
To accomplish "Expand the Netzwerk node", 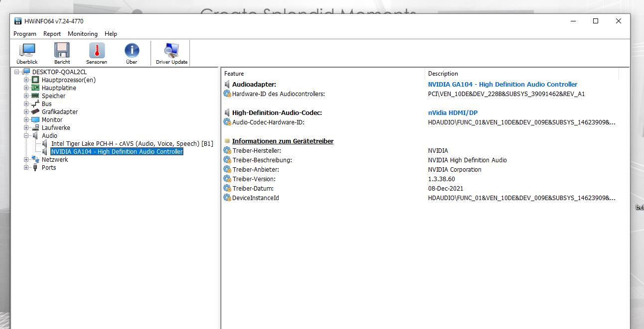I will pyautogui.click(x=26, y=160).
